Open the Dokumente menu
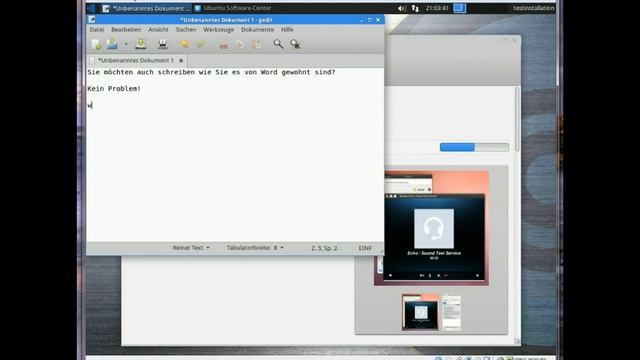This screenshot has height=360, width=640. [x=257, y=29]
